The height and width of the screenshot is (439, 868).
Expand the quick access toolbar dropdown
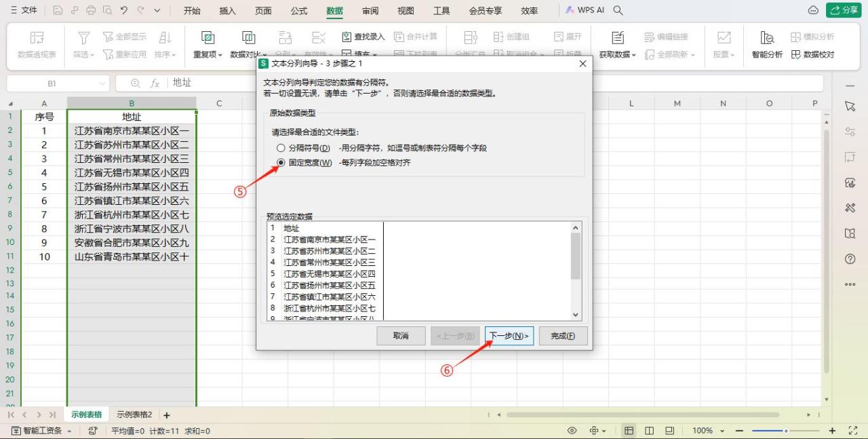(157, 11)
